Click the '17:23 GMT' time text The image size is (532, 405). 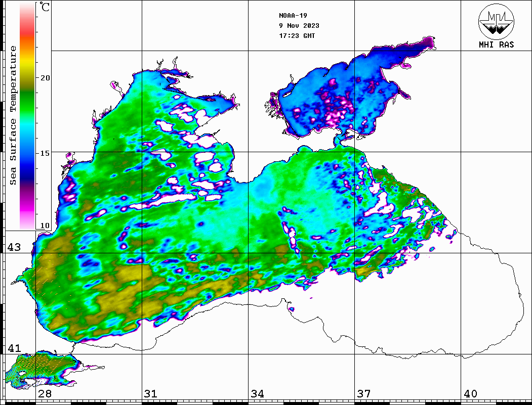tap(297, 35)
